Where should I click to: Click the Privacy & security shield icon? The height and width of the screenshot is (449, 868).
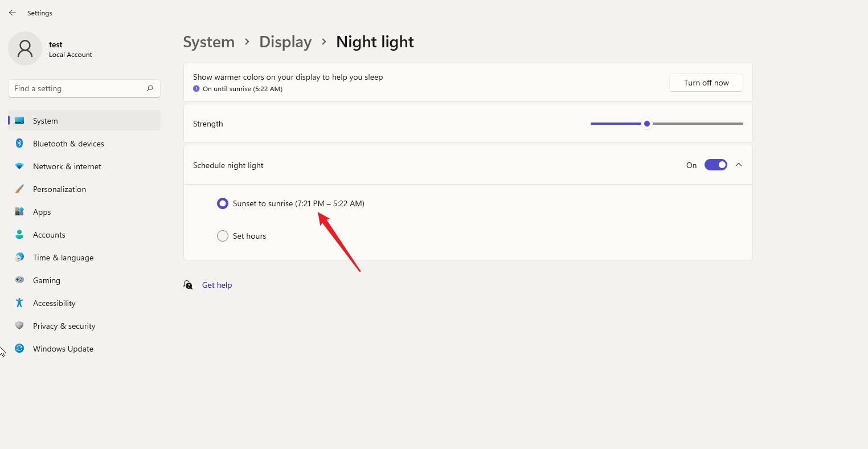click(19, 325)
